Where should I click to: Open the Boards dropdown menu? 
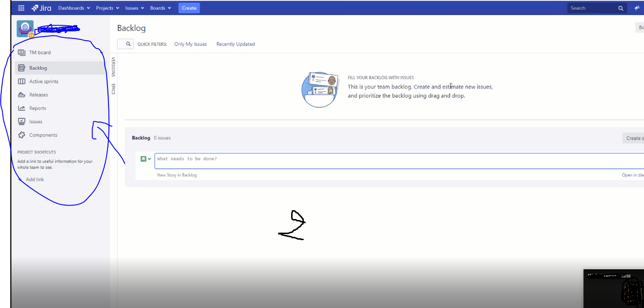[161, 8]
